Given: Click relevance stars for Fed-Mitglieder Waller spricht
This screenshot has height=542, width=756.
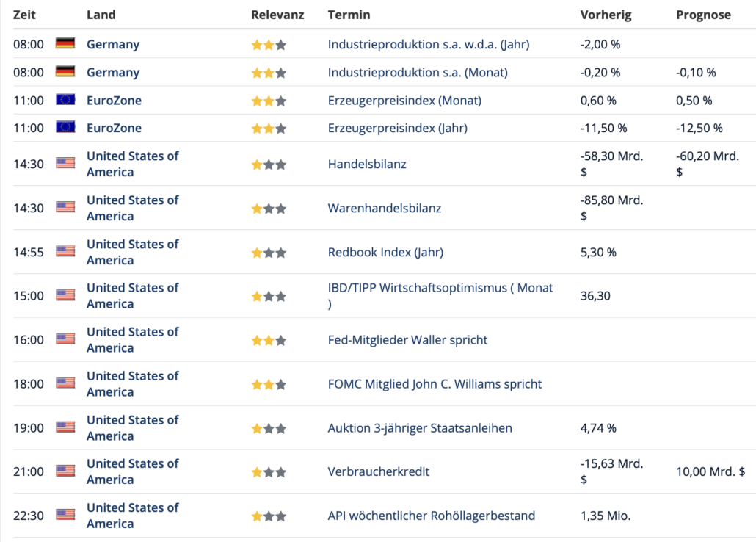Looking at the screenshot, I should pos(269,340).
